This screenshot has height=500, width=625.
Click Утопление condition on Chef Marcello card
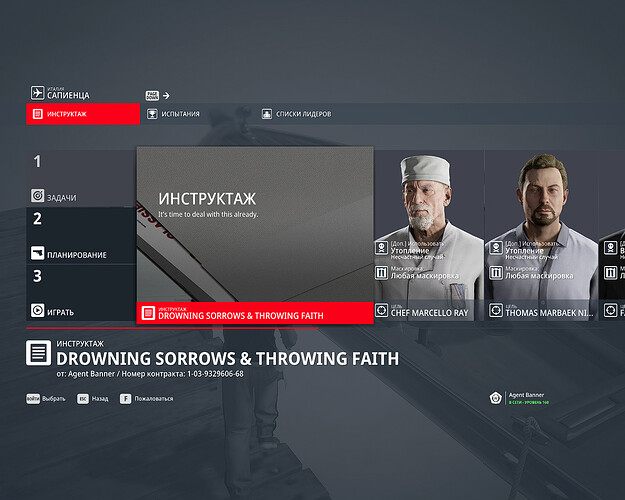410,251
